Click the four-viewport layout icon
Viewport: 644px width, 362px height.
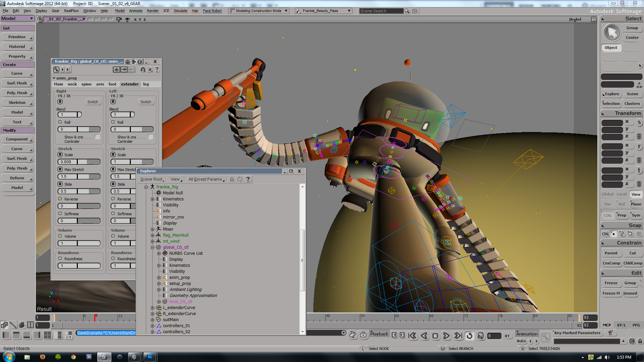[x=47, y=335]
